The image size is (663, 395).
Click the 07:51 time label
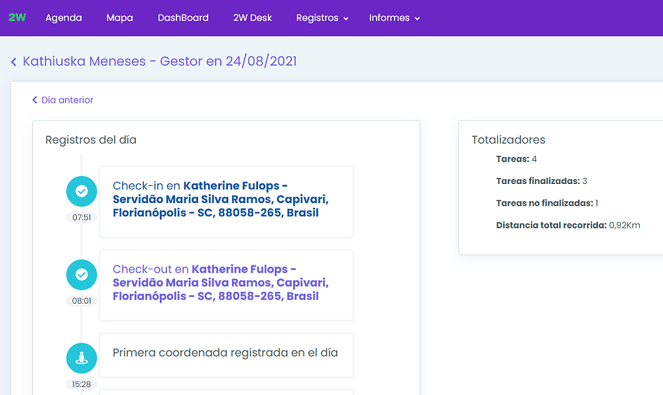pos(82,217)
